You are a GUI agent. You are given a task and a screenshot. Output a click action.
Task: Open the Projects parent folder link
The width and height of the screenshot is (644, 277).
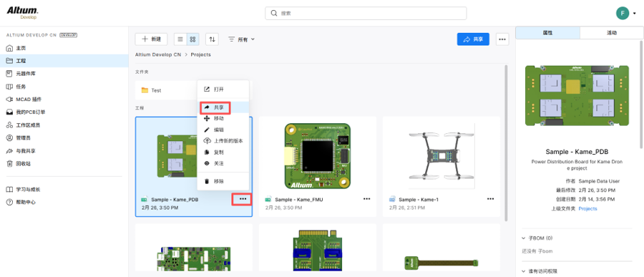(587, 209)
